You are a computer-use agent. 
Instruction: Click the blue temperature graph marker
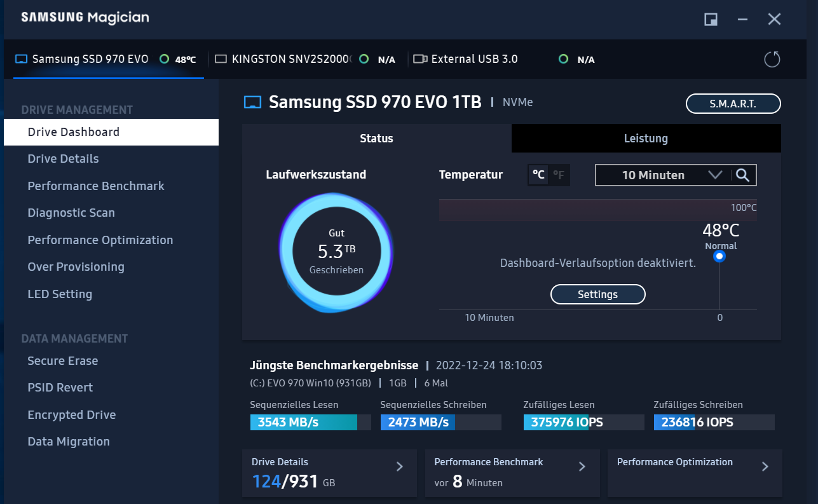coord(719,257)
